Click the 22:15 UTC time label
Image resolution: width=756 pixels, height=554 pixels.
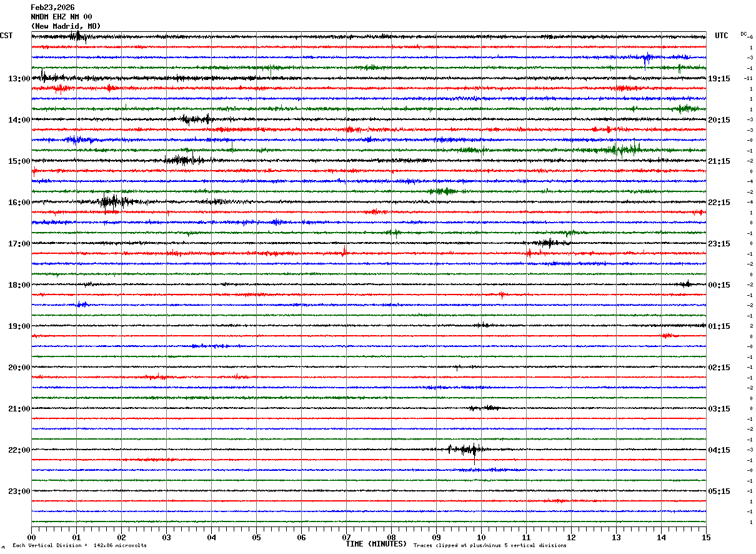click(719, 203)
